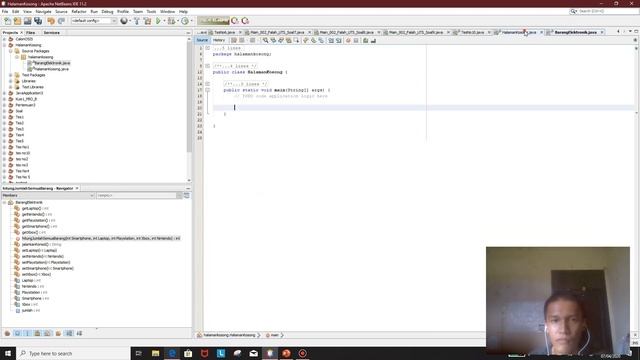The height and width of the screenshot is (360, 640).
Task: Select BarangElektronik.java in Projects tree
Action: 51,63
